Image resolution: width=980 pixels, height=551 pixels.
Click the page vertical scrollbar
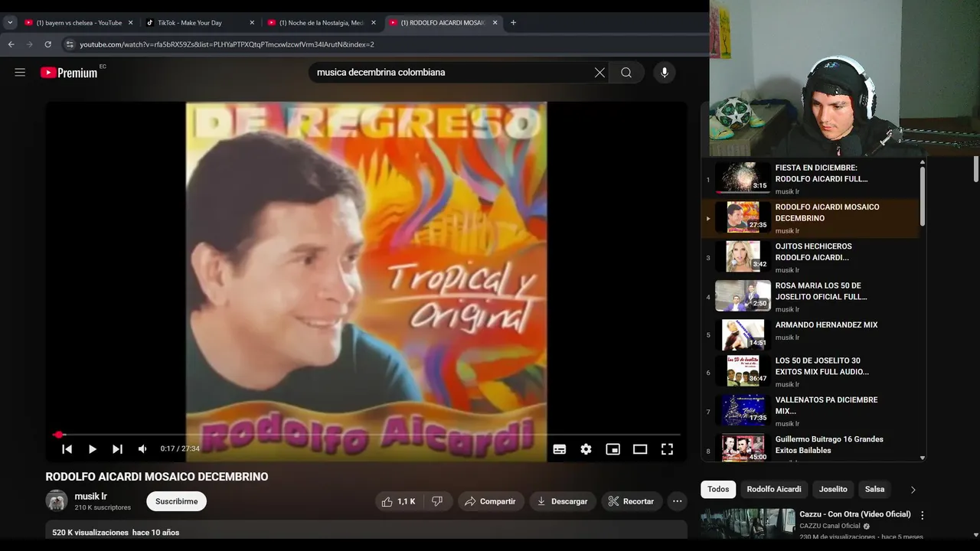[x=975, y=168]
